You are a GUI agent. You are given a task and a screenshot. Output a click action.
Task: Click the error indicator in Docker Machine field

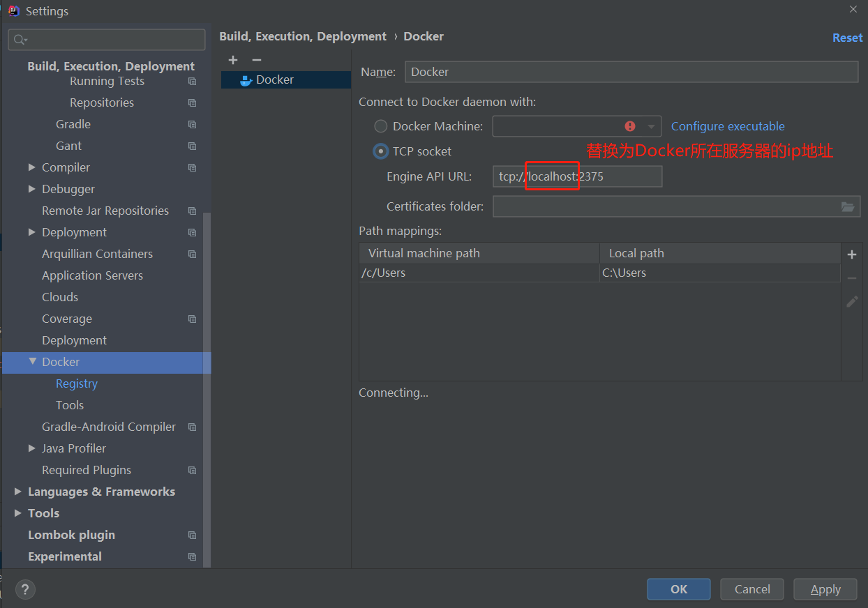[631, 126]
